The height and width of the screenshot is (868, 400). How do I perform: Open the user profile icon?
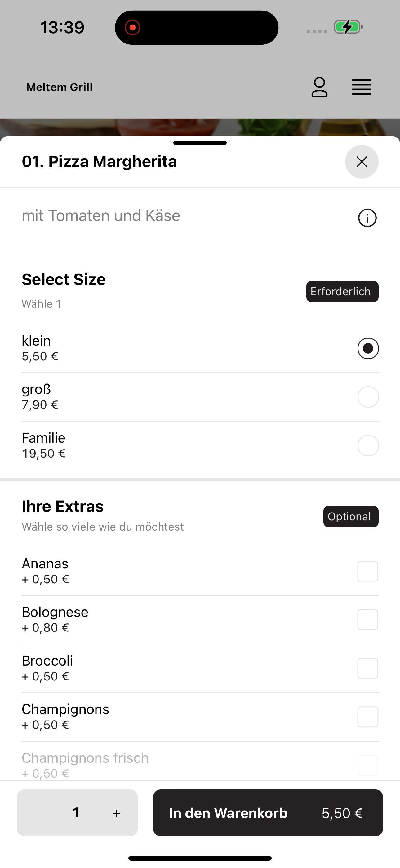[x=319, y=87]
